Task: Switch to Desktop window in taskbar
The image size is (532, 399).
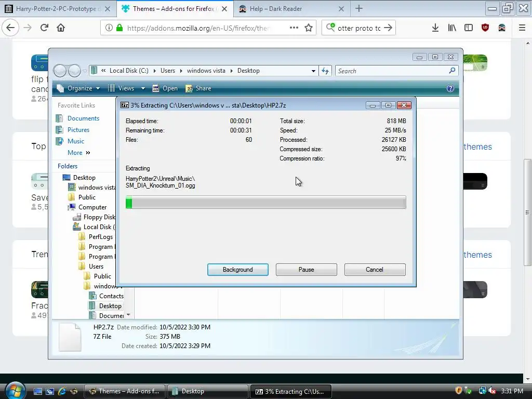Action: pyautogui.click(x=208, y=391)
